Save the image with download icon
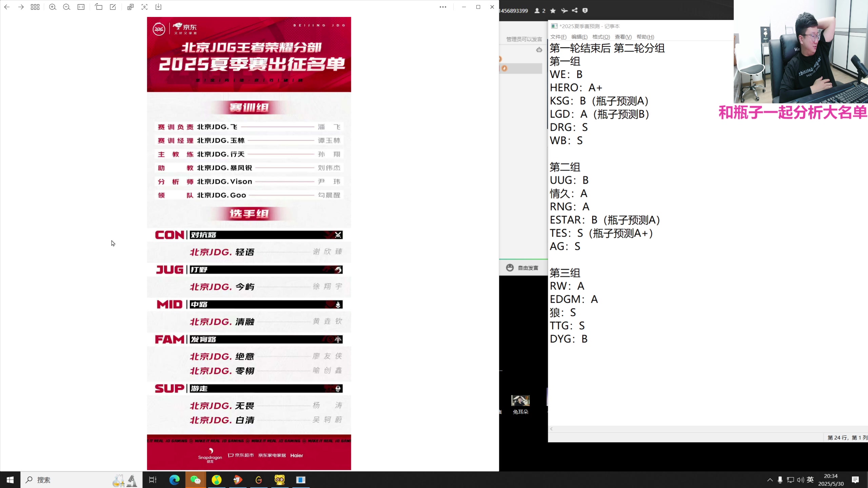The width and height of the screenshot is (868, 488). tap(158, 7)
